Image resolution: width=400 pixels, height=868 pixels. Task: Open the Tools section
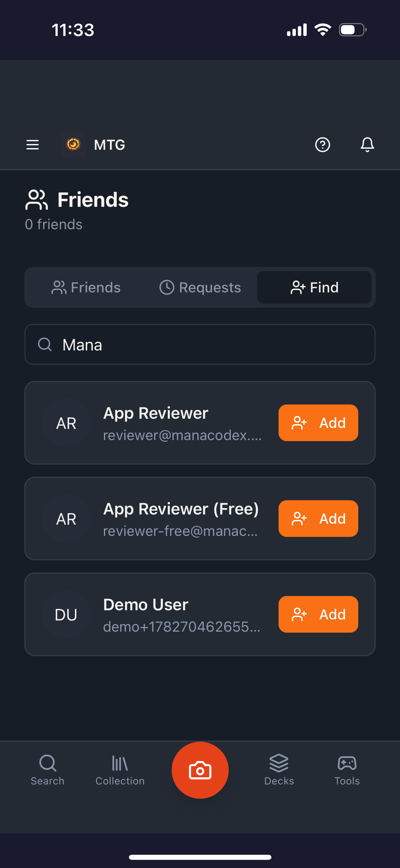coord(347,770)
